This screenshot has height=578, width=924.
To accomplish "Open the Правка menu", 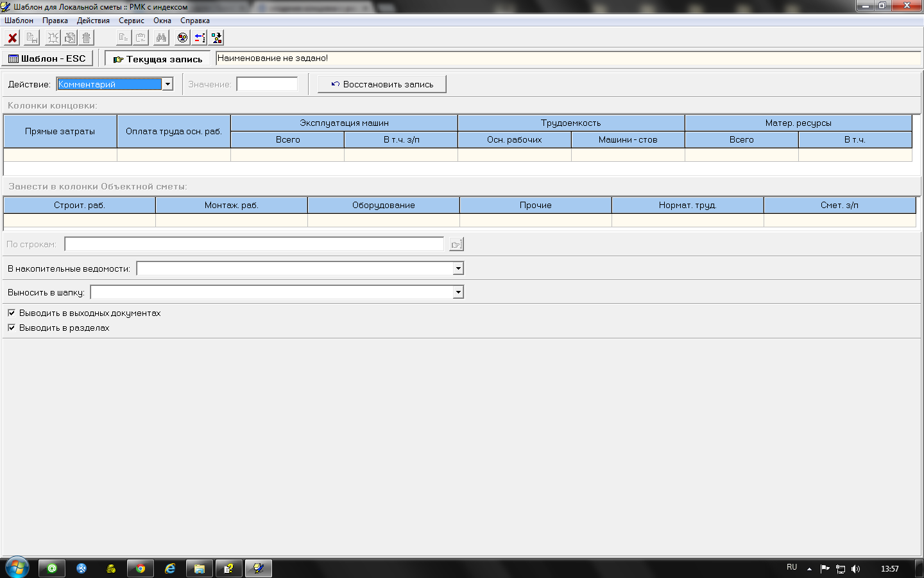I will [55, 21].
